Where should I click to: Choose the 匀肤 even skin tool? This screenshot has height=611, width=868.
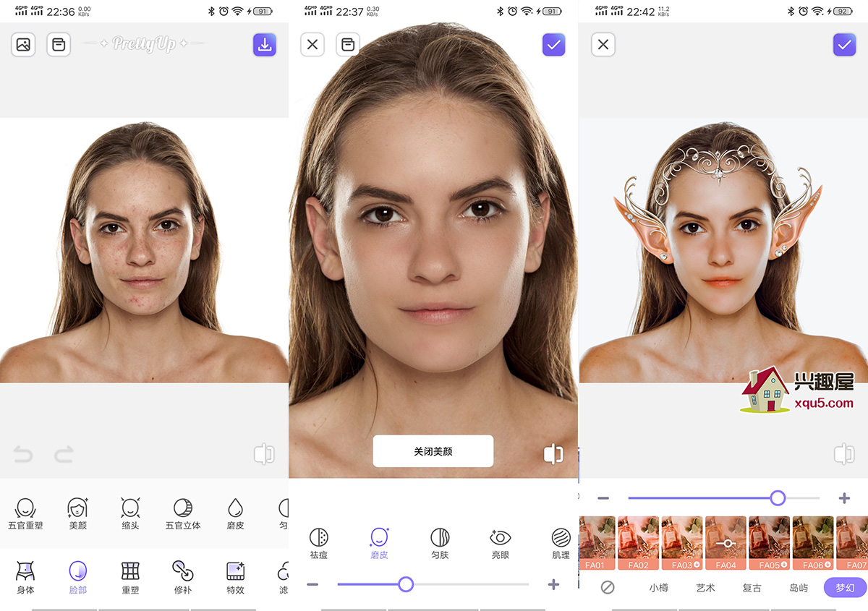click(x=440, y=543)
